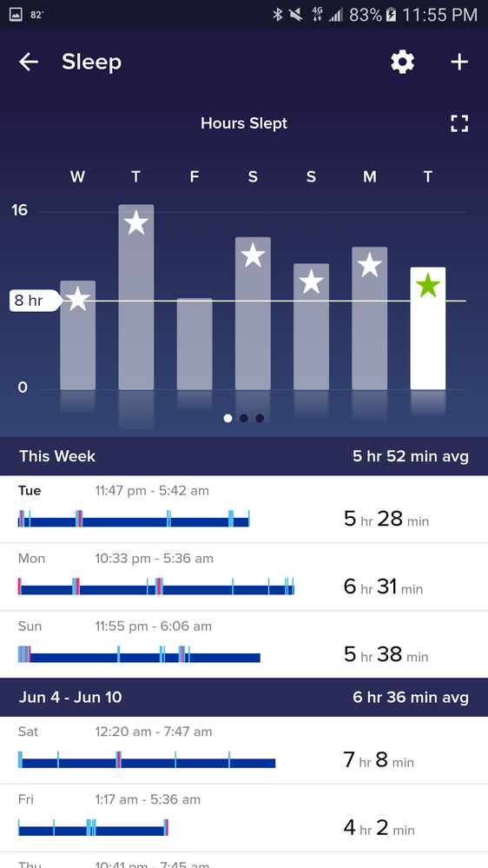Open Sunday 5 hr 38 min sleep entry
The height and width of the screenshot is (868, 488).
pyautogui.click(x=244, y=645)
